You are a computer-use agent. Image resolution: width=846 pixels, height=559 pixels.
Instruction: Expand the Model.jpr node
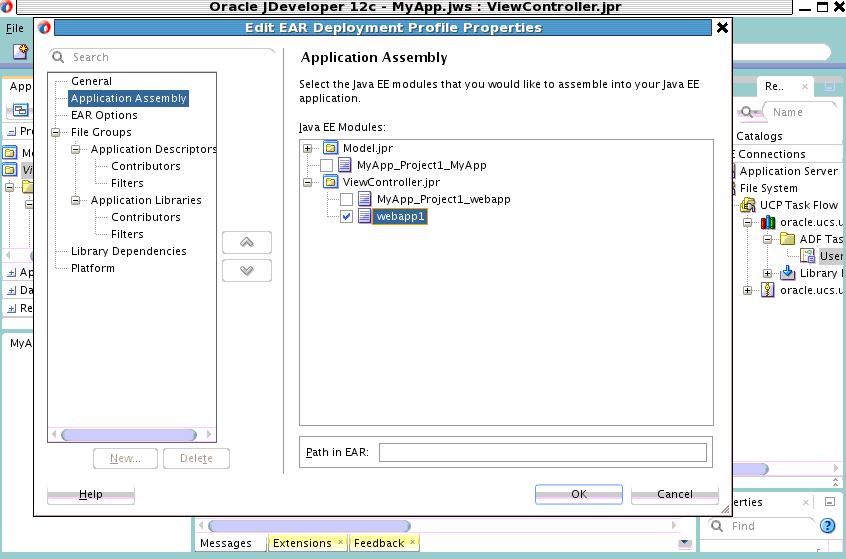click(x=308, y=148)
